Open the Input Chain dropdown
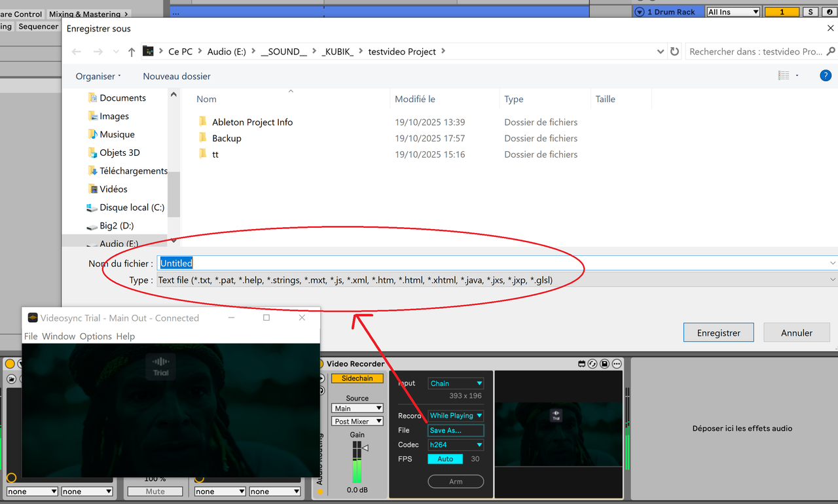 456,384
